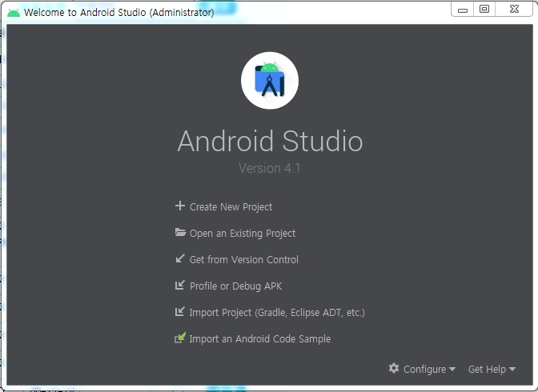Expand the Get Help dropdown
Screen dimensions: 538x392
pyautogui.click(x=492, y=369)
